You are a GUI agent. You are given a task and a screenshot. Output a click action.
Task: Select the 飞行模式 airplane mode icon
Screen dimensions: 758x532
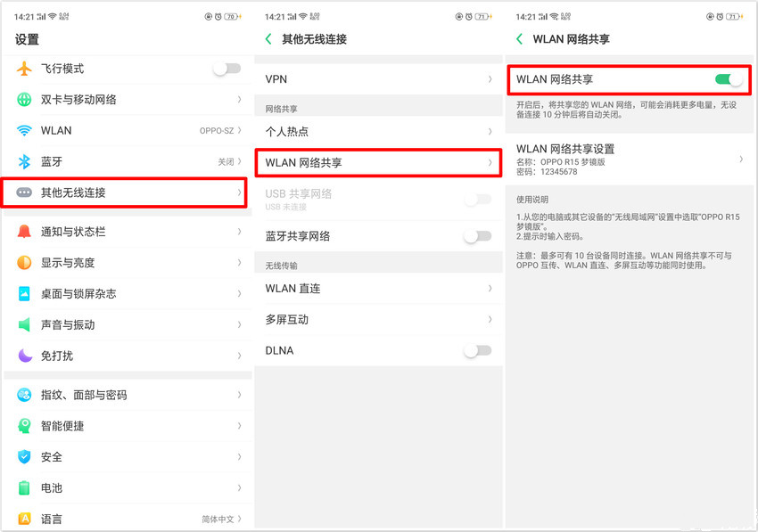point(24,70)
